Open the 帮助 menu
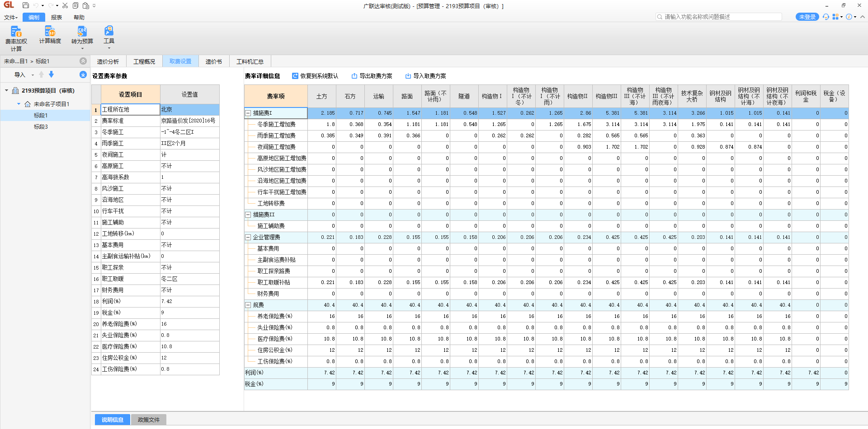Image resolution: width=868 pixels, height=429 pixels. click(x=79, y=17)
